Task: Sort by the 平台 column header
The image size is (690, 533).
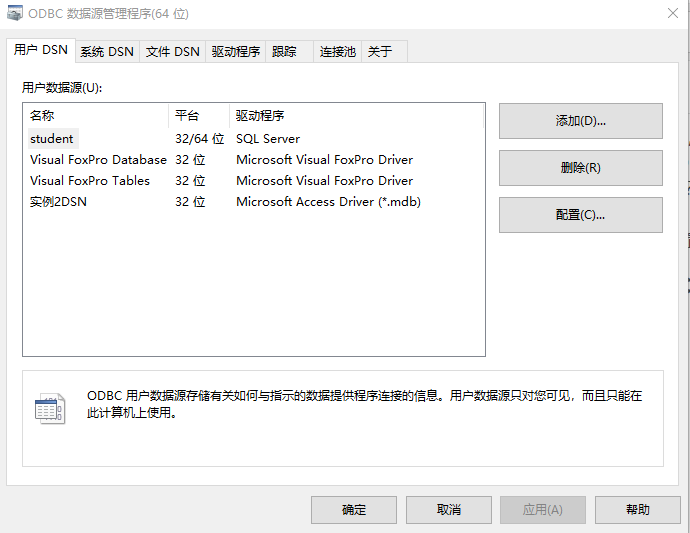Action: (198, 115)
